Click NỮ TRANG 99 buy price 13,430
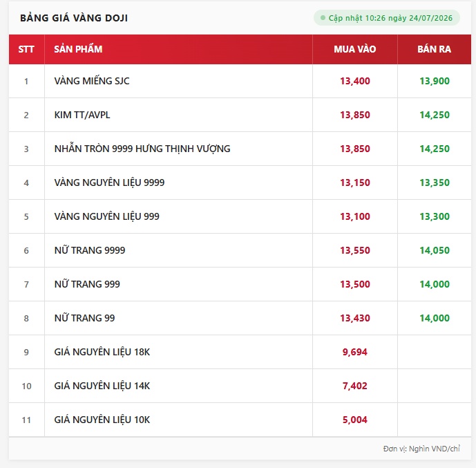This screenshot has width=476, height=468. [x=355, y=318]
